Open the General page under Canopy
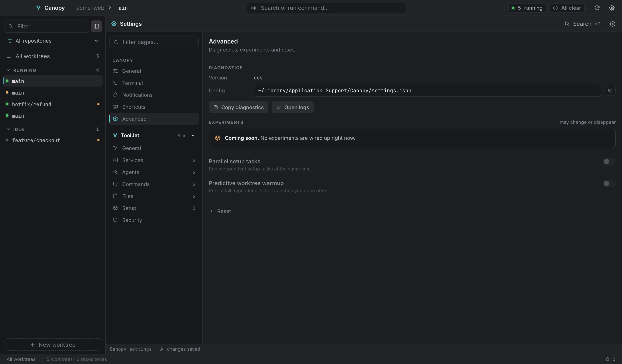The image size is (622, 364). point(154,71)
